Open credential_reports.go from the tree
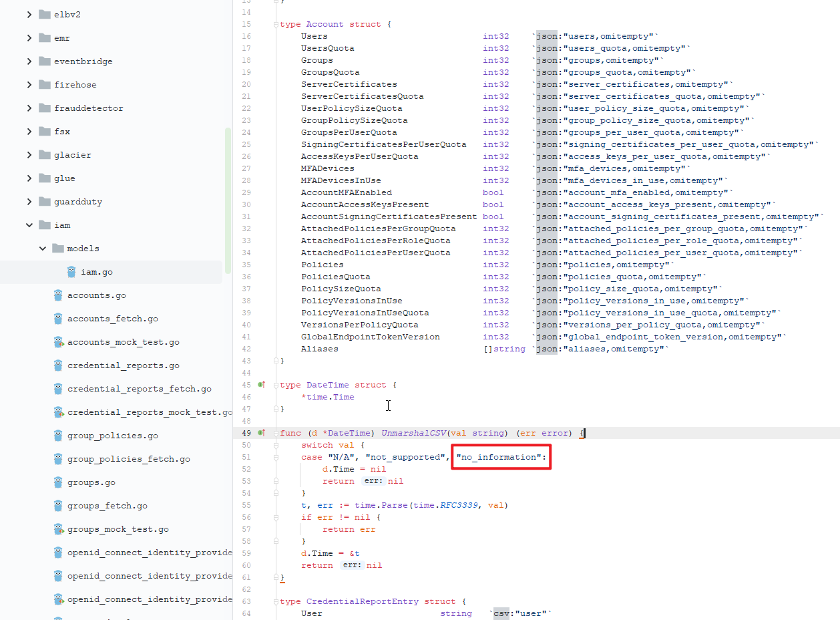Image resolution: width=840 pixels, height=620 pixels. tap(124, 365)
